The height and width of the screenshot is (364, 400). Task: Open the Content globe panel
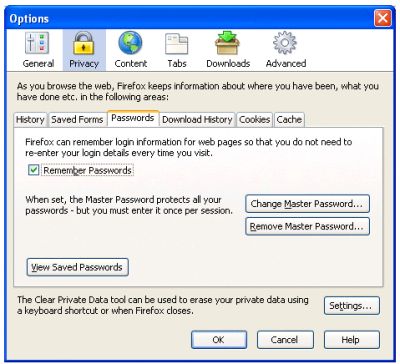click(130, 50)
